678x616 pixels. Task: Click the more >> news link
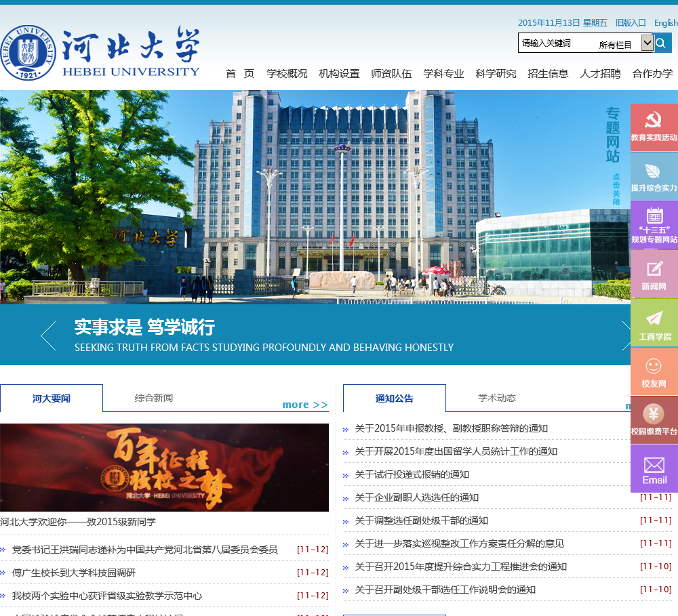click(305, 405)
